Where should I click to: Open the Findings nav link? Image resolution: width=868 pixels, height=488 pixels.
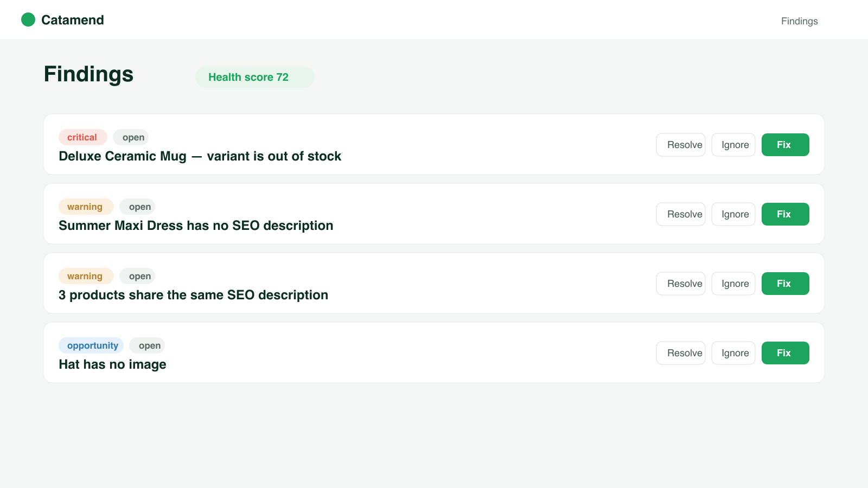click(x=799, y=21)
